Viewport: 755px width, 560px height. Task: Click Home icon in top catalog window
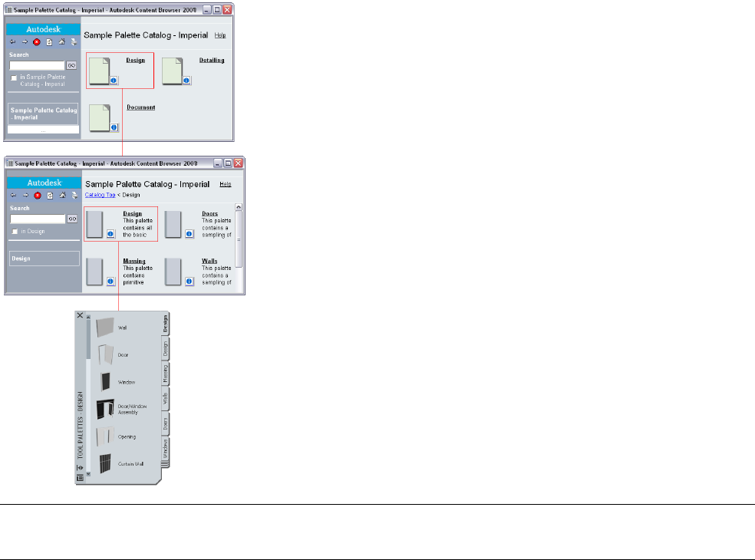(x=61, y=42)
